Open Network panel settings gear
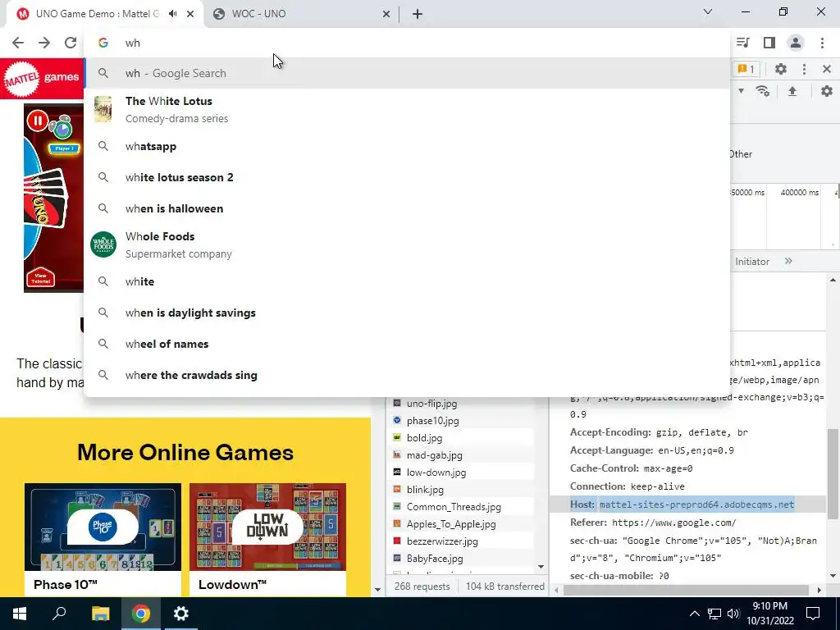This screenshot has width=840, height=630. point(827,91)
